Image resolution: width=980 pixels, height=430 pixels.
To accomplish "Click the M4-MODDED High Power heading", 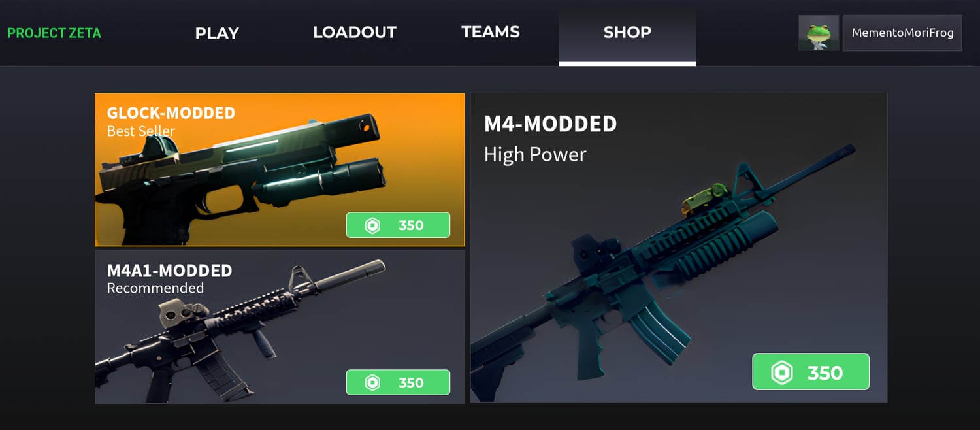I will 550,139.
